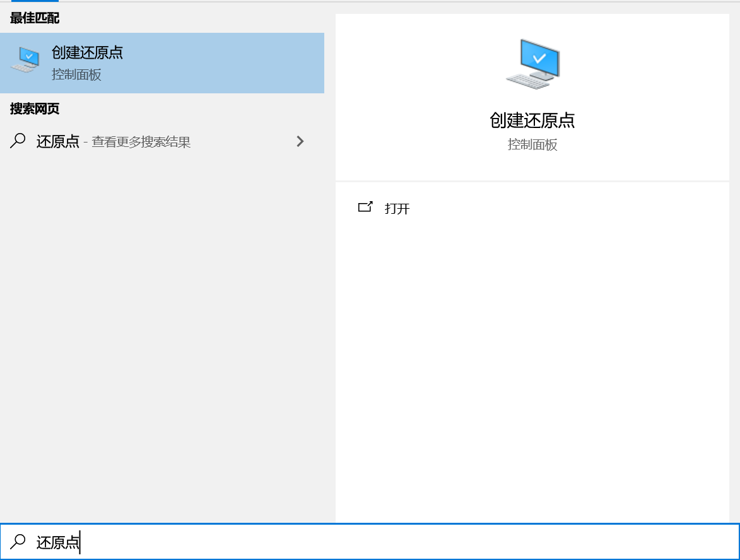Click 查看更多搜索结果 text
This screenshot has height=560, width=740.
click(141, 141)
